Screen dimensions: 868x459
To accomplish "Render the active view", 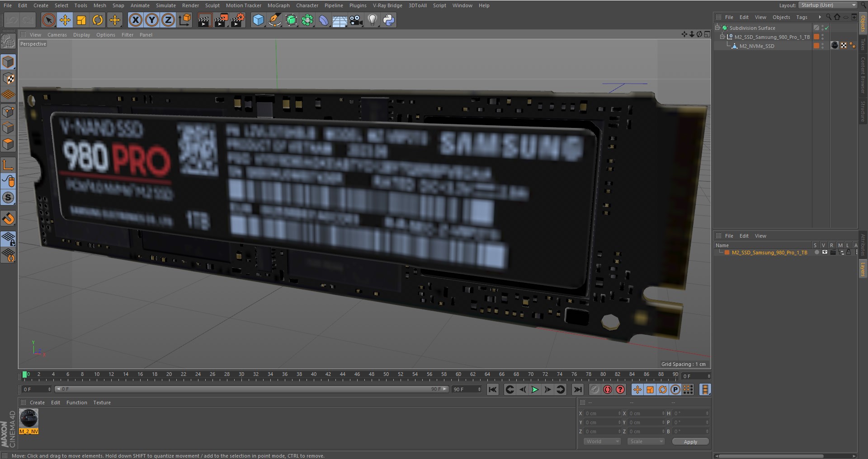I will coord(204,20).
